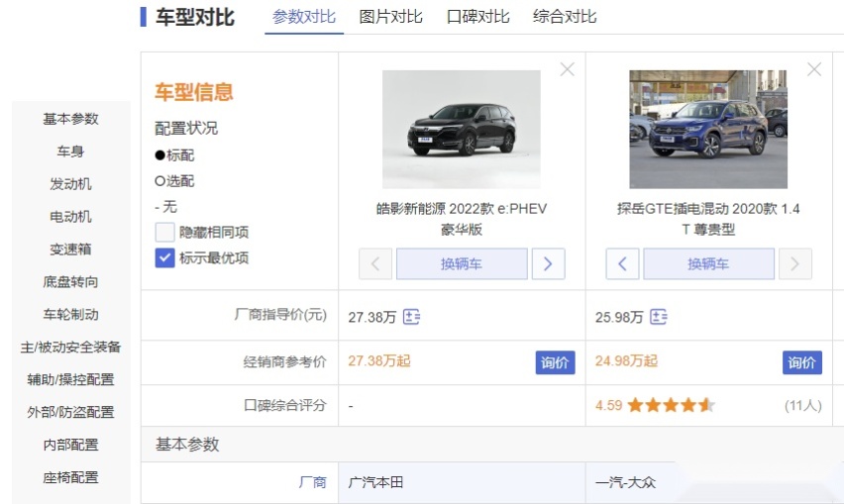The height and width of the screenshot is (504, 844).
Task: Jump to 变速箱 in sidebar
Action: [70, 250]
